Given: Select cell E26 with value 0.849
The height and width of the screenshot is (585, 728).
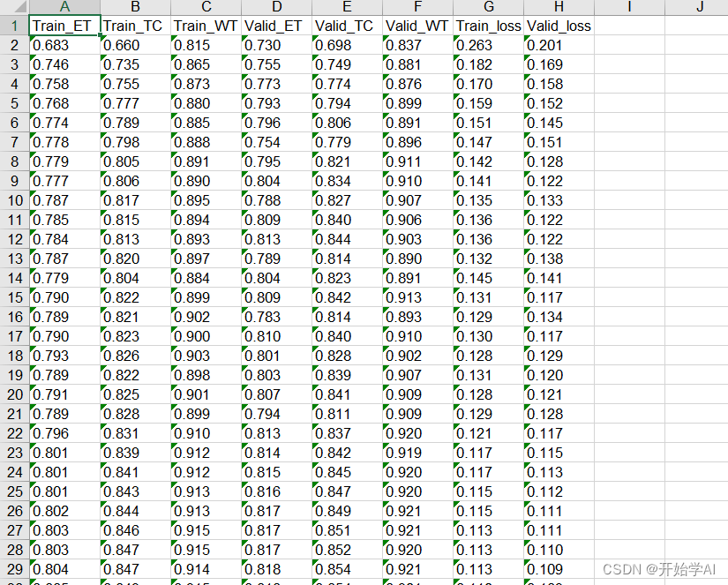Looking at the screenshot, I should (x=347, y=511).
